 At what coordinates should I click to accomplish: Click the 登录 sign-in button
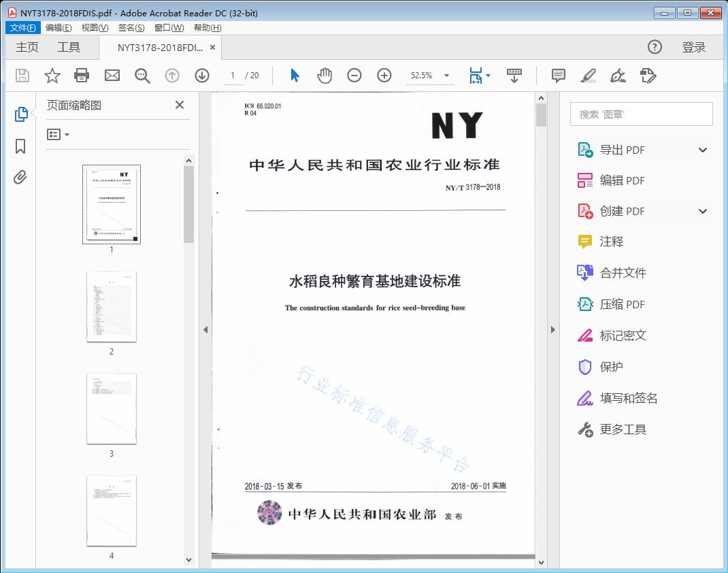pos(693,47)
